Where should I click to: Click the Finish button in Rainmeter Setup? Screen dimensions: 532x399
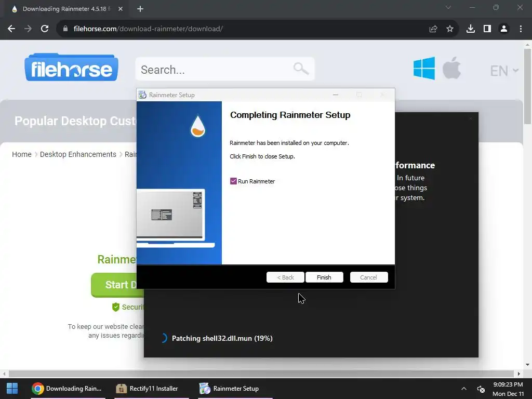(324, 277)
